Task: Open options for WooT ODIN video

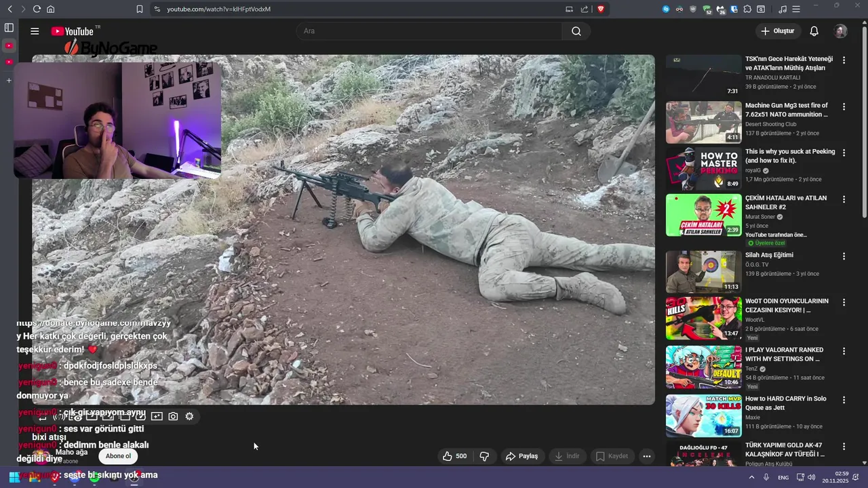Action: (x=844, y=302)
